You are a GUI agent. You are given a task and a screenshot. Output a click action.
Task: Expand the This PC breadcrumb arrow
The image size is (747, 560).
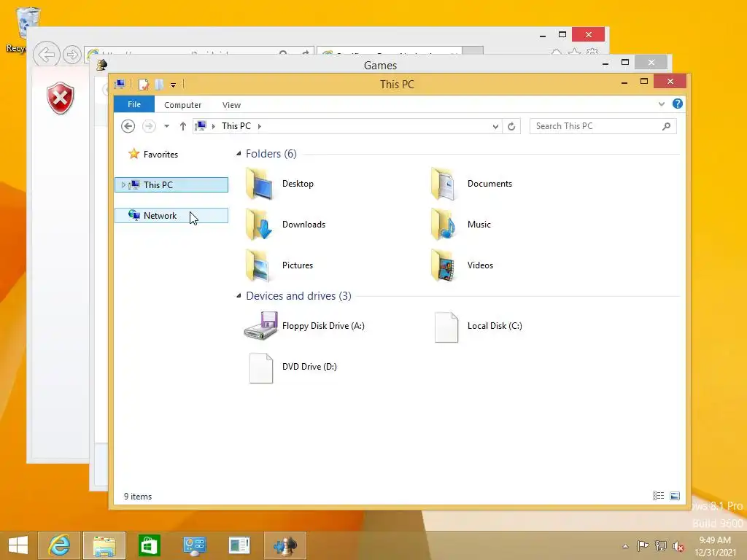pos(260,126)
